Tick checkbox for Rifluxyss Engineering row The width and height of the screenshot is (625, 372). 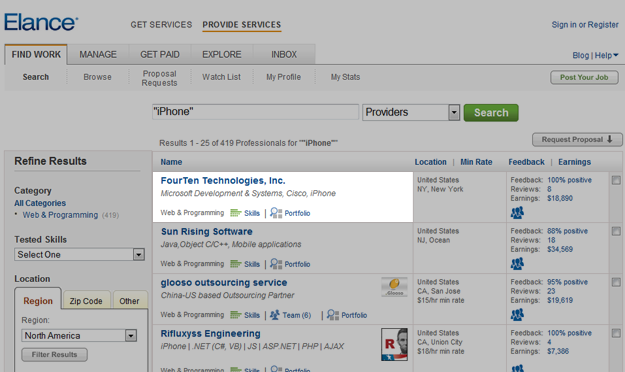pos(616,333)
